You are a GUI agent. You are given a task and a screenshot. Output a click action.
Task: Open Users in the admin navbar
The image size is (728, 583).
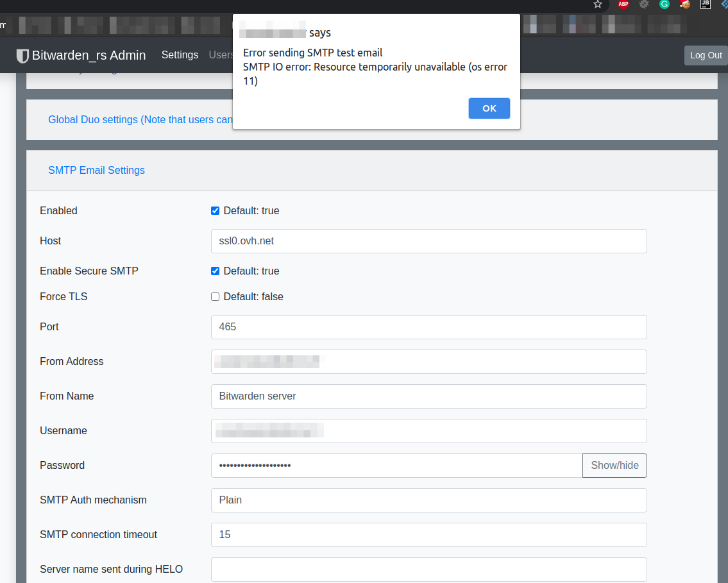(x=221, y=55)
